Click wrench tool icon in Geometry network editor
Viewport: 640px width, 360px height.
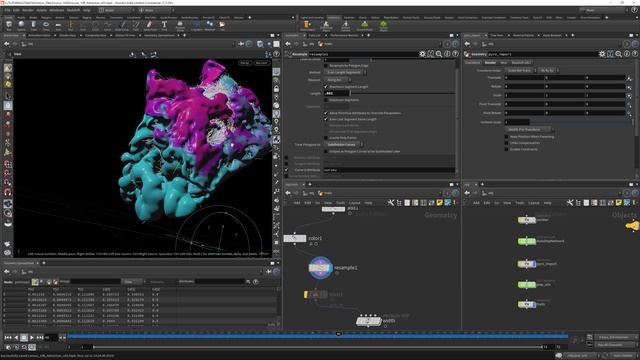pyautogui.click(x=391, y=202)
